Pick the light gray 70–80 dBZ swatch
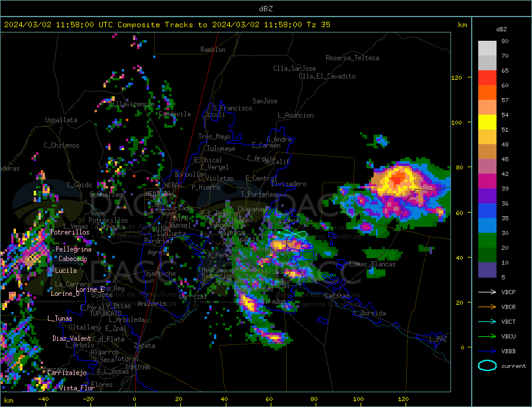This screenshot has width=532, height=407. (x=487, y=48)
